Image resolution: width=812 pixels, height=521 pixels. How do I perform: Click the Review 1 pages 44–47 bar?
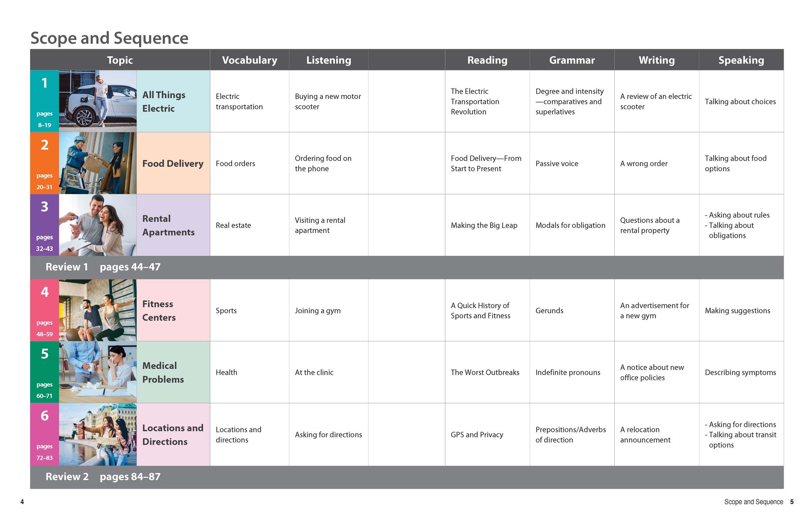tap(103, 267)
